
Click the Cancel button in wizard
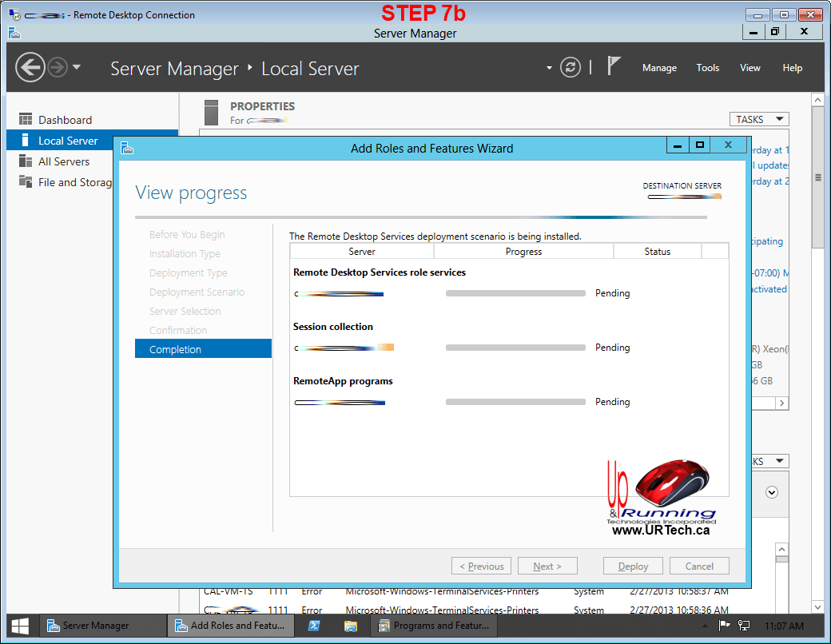point(699,566)
